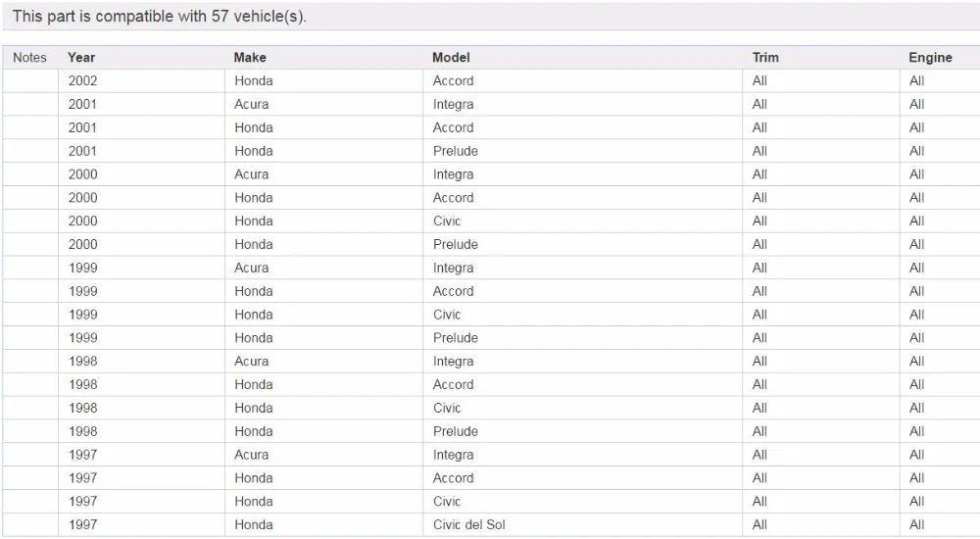Click the Trim column header
980x539 pixels.
pos(765,58)
